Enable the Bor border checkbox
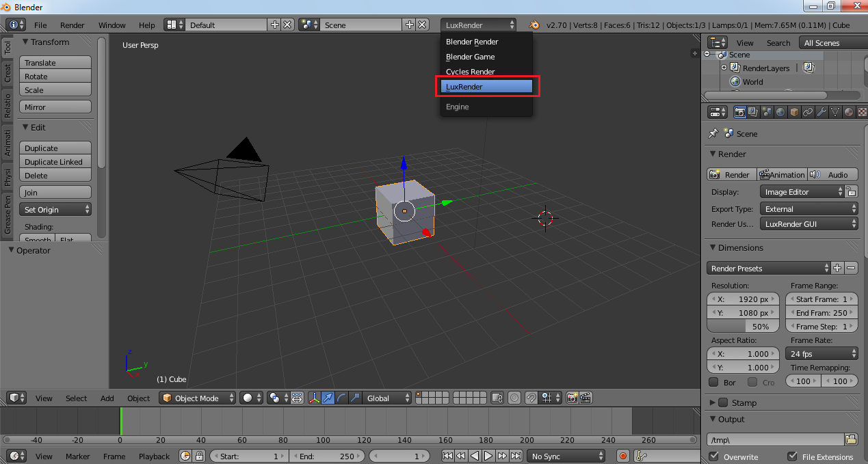 click(713, 382)
